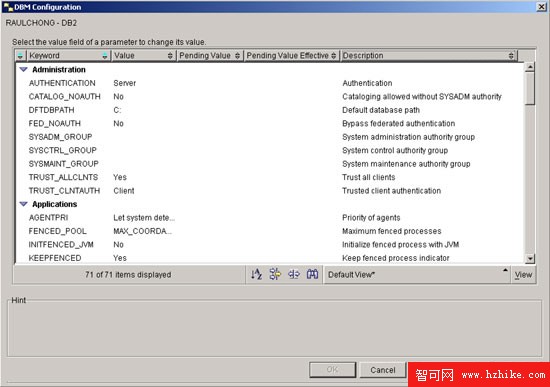Viewport: 550px width, 387px height.
Task: Click the Cancel button
Action: point(383,370)
